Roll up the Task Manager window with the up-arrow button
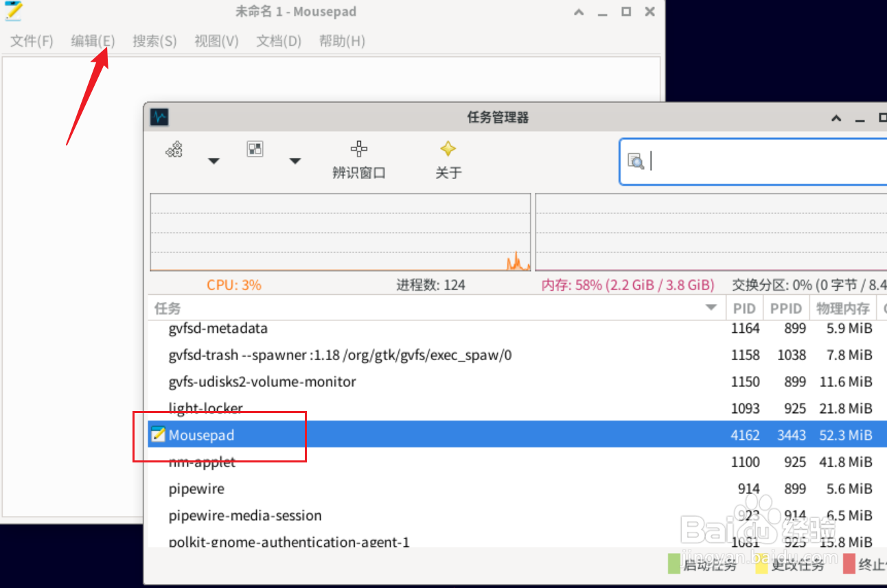Image resolution: width=887 pixels, height=588 pixels. tap(836, 118)
